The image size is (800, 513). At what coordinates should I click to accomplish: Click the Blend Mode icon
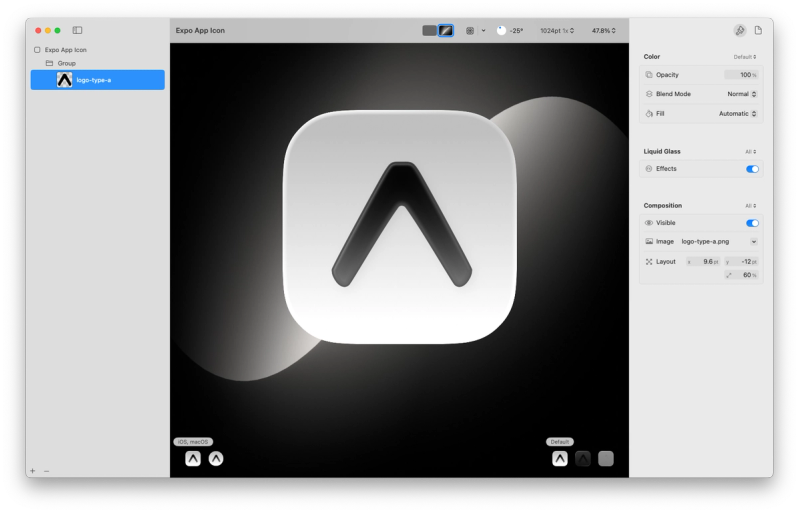[x=649, y=94]
